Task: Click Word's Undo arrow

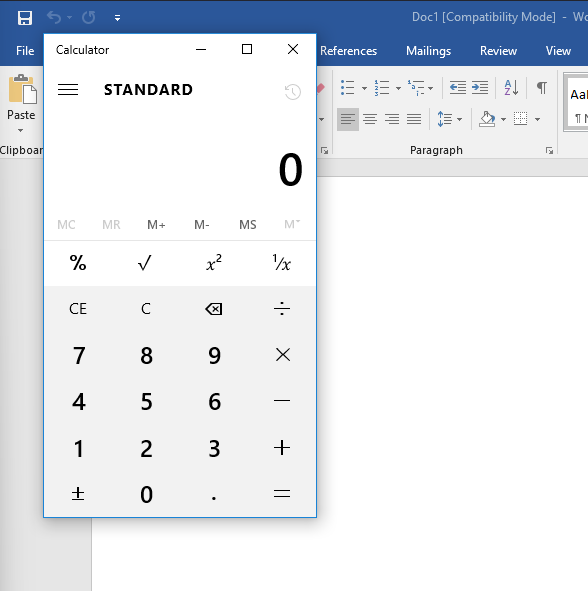Action: coord(54,17)
